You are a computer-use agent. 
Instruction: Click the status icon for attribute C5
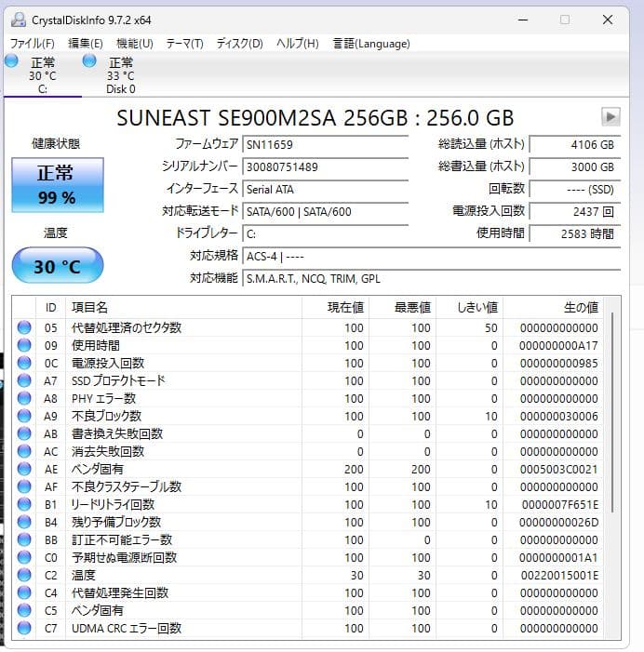pyautogui.click(x=24, y=610)
